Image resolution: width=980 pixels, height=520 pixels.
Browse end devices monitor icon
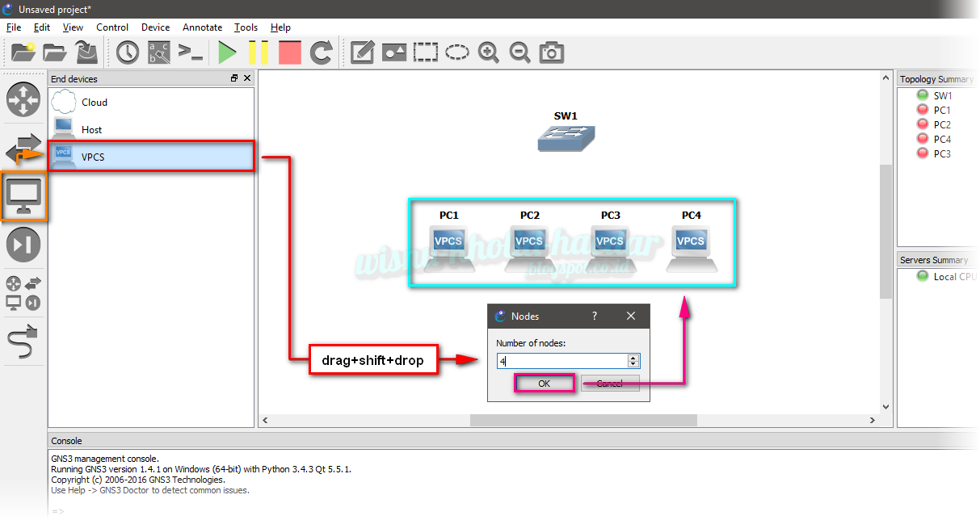pyautogui.click(x=23, y=197)
